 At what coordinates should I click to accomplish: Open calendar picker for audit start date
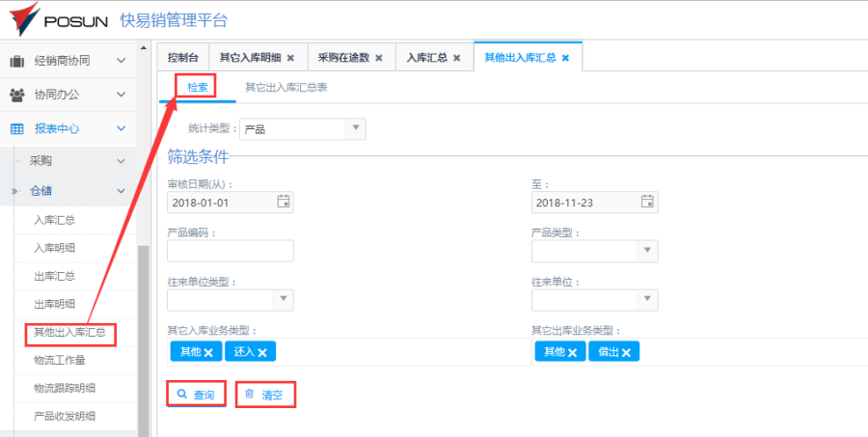click(284, 203)
